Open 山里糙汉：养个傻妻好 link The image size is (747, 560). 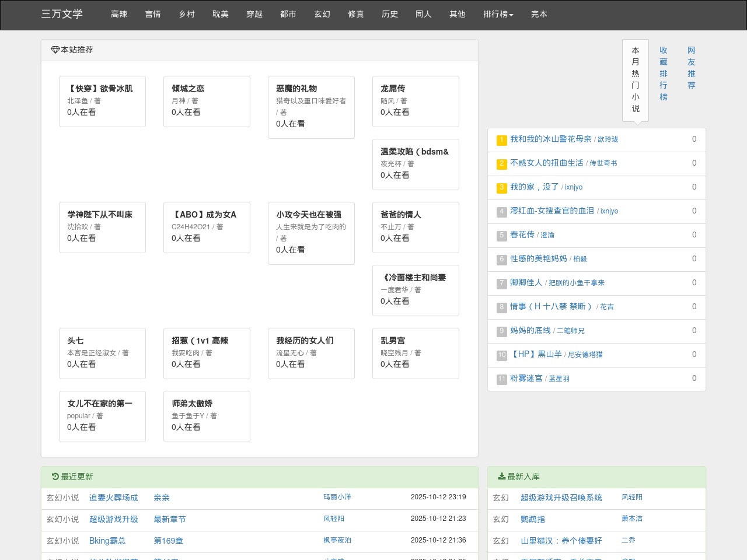(561, 541)
